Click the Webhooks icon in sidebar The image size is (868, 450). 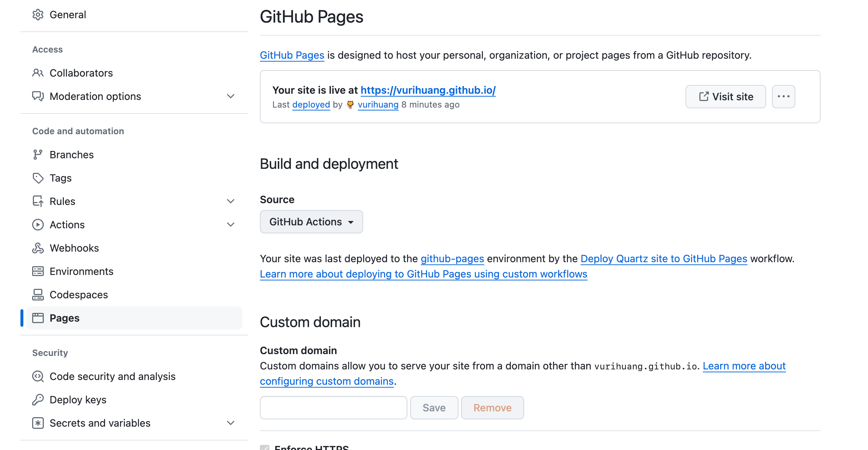coord(38,248)
